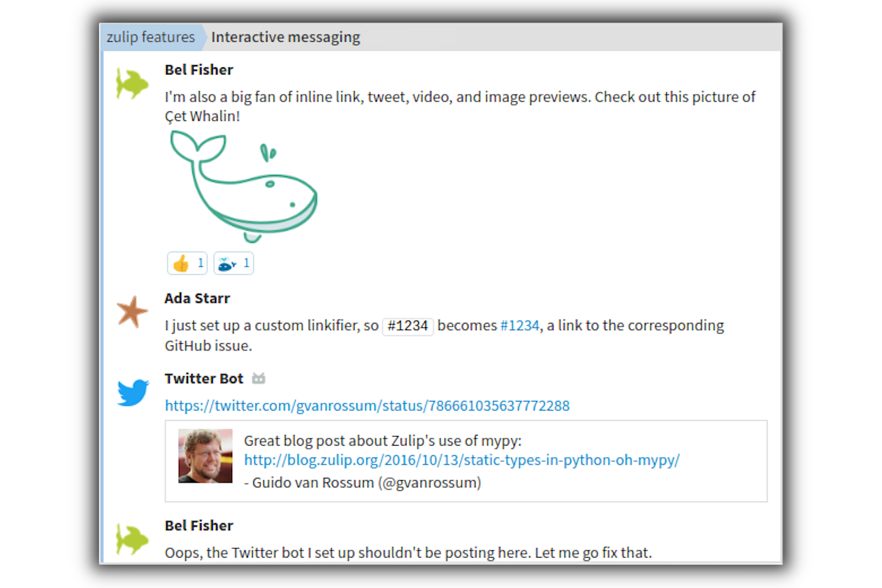Click the bot indicator beside Twitter Bot
The height and width of the screenshot is (588, 882).
pos(259,378)
